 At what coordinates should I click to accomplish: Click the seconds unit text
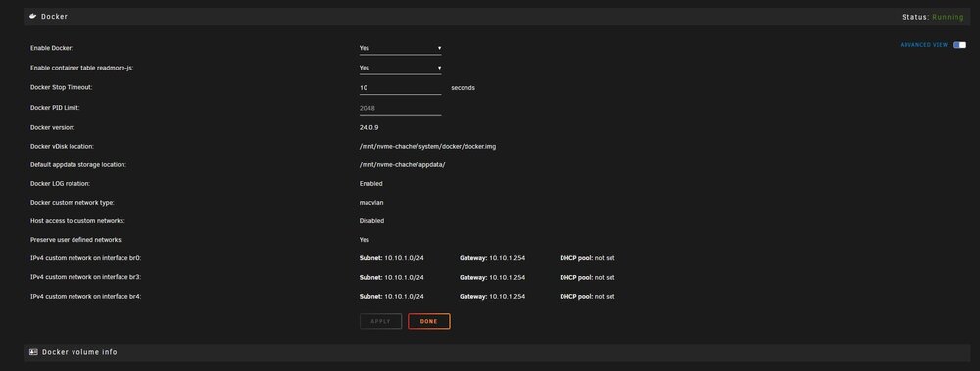tap(464, 88)
